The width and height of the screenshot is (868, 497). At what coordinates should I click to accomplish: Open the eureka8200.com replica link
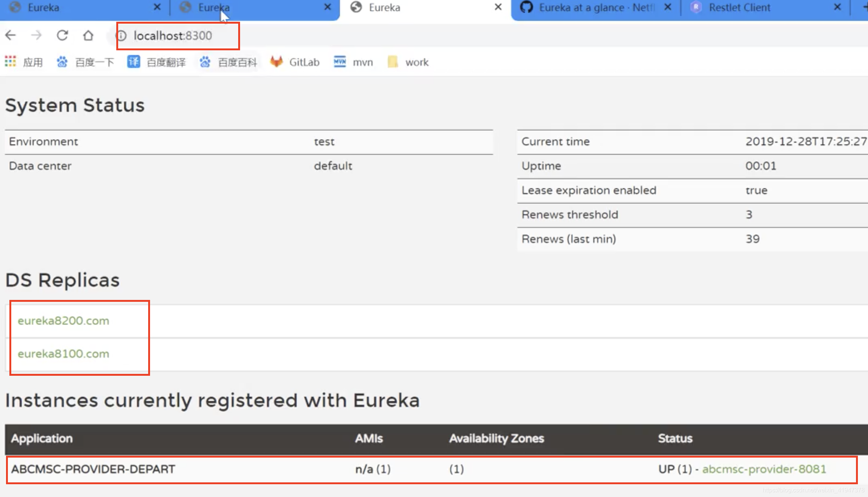[x=63, y=321]
